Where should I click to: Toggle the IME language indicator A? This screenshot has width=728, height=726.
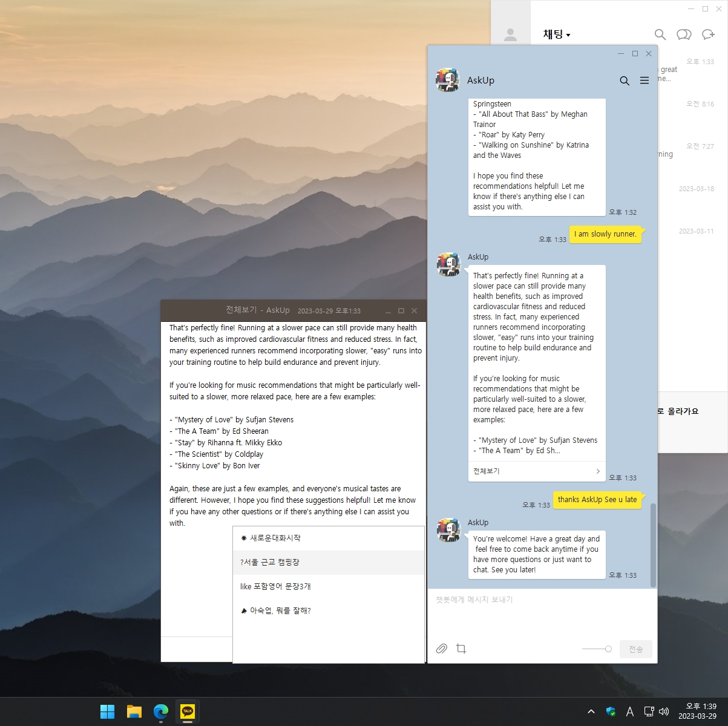pos(630,711)
